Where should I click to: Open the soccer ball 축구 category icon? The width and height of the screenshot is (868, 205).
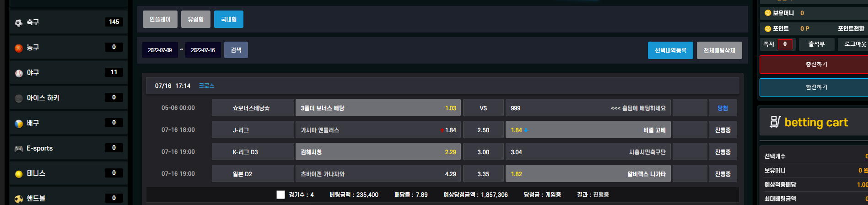[x=19, y=22]
